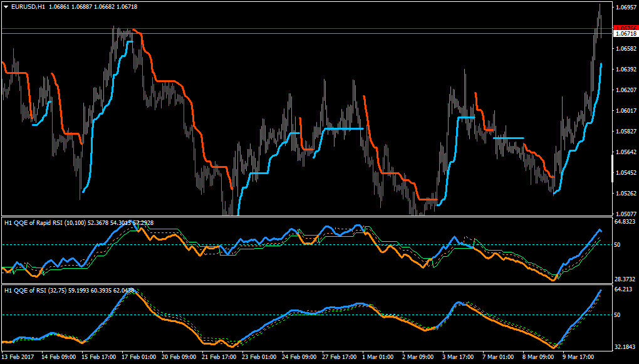Click the 13 Feb 2017 date label

coord(17,356)
